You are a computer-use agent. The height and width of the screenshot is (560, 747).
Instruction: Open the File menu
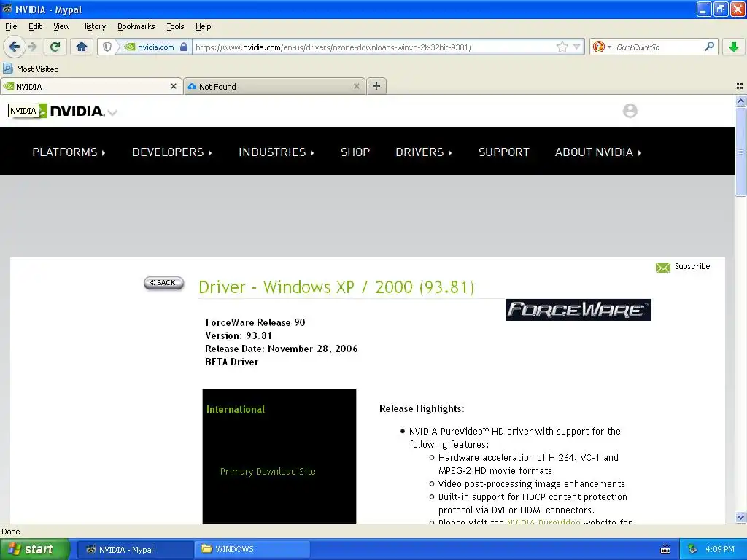(11, 26)
